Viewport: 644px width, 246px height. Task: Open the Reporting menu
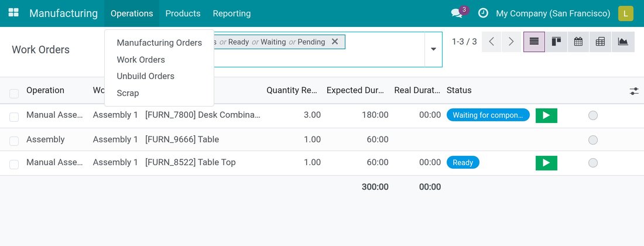(232, 13)
